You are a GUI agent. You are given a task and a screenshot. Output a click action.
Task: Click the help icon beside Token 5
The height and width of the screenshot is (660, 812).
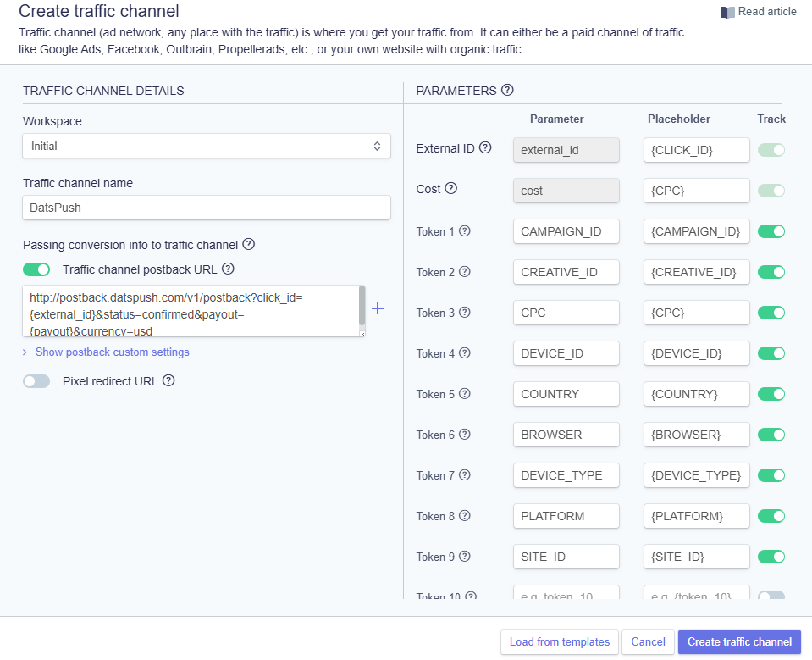click(464, 394)
